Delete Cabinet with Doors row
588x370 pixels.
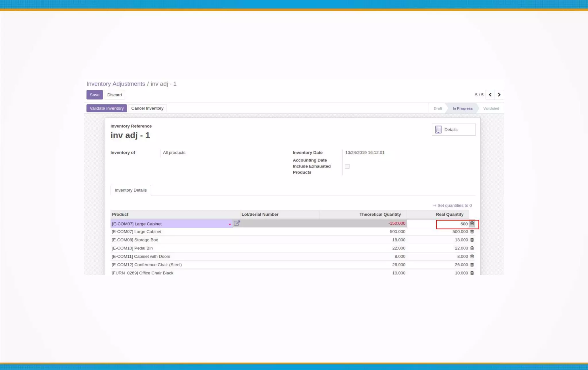[472, 256]
